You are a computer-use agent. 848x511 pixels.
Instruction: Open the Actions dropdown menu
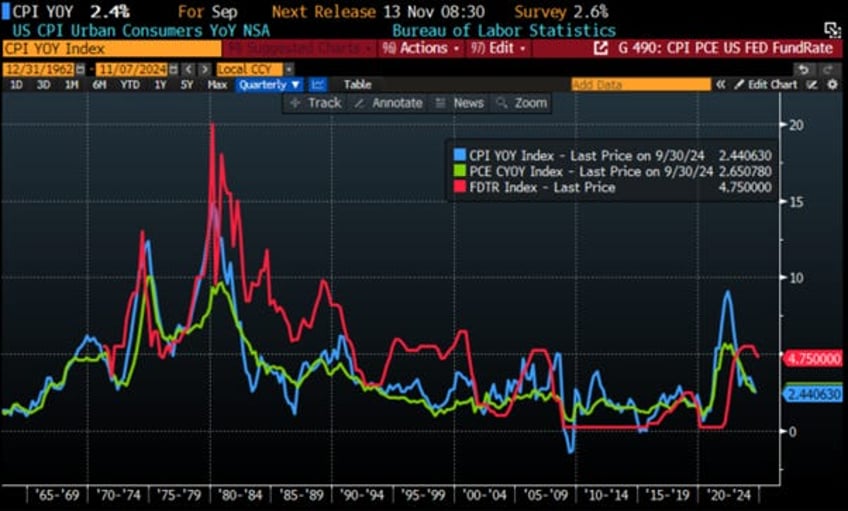421,48
